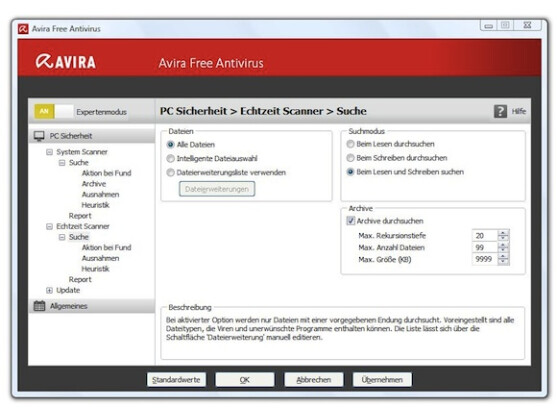
Task: Select Suche label under System Scanner
Action: click(79, 163)
